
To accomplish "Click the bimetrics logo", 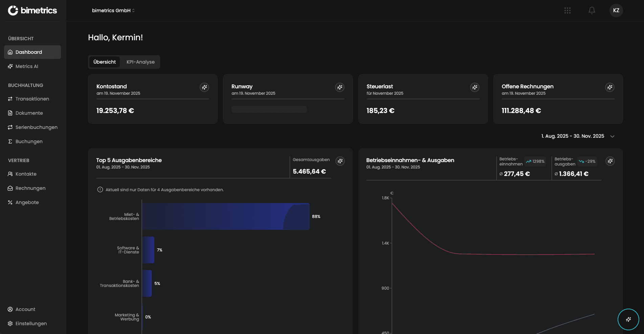I will pyautogui.click(x=32, y=10).
